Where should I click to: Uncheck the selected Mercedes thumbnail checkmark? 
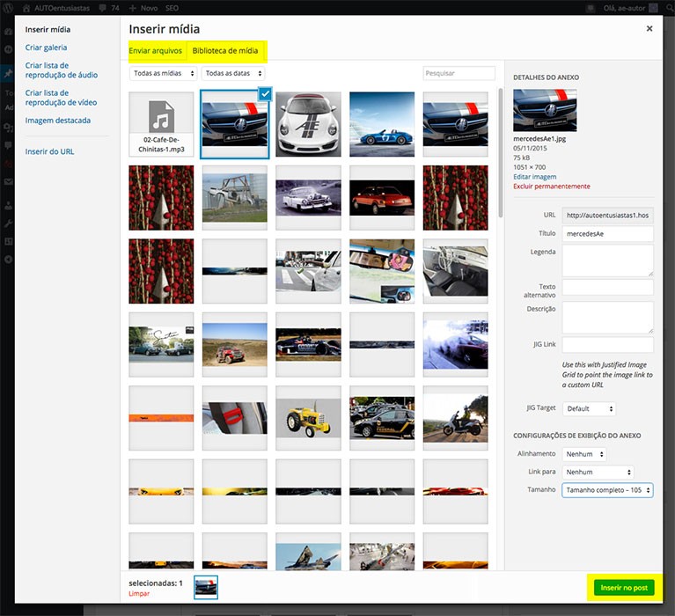pos(264,93)
